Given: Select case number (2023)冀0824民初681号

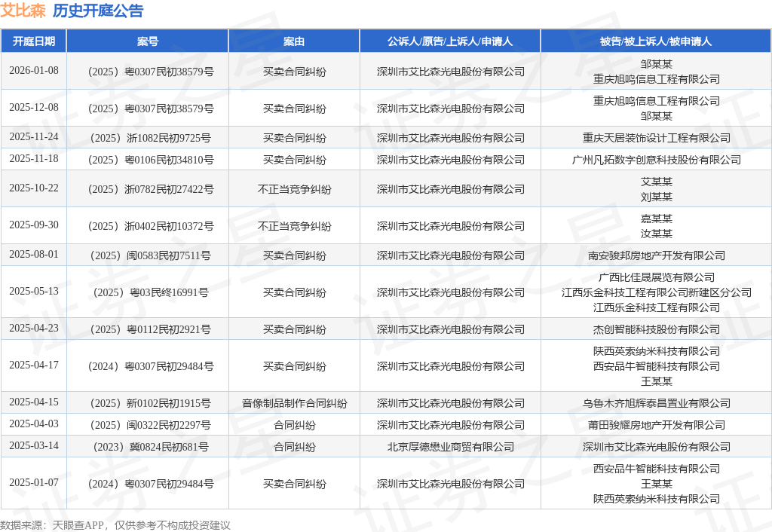Looking at the screenshot, I should pos(150,448).
